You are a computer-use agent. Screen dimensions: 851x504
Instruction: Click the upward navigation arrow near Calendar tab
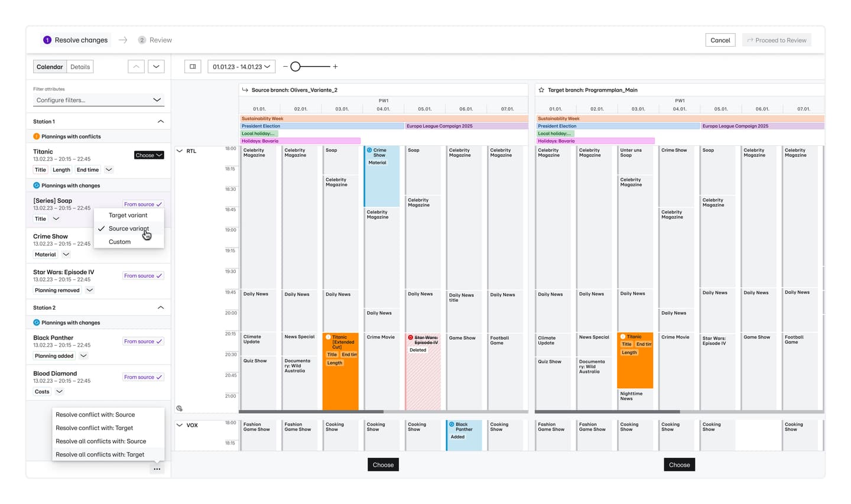click(136, 66)
